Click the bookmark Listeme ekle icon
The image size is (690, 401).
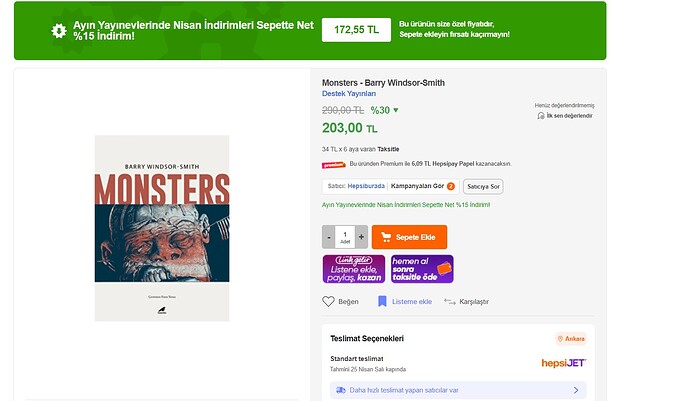[382, 301]
